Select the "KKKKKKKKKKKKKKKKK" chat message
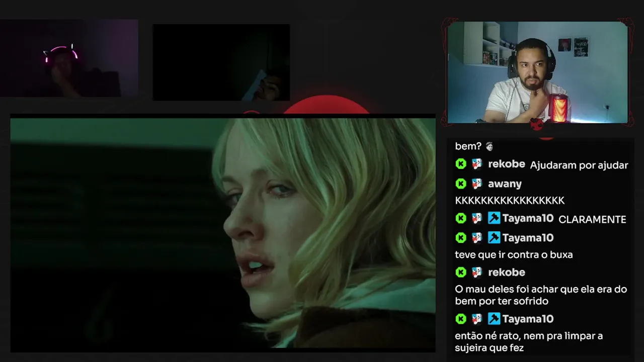Image resolution: width=644 pixels, height=362 pixels. point(510,200)
